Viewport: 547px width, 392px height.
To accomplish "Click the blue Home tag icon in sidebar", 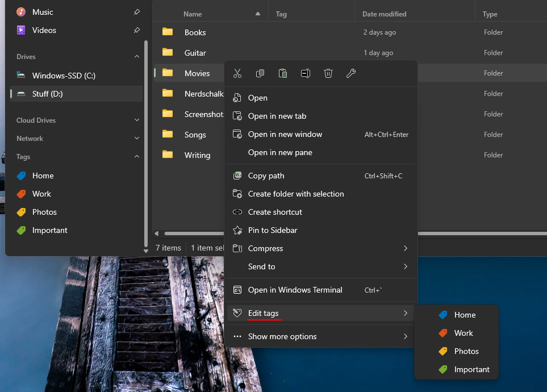I will [21, 176].
